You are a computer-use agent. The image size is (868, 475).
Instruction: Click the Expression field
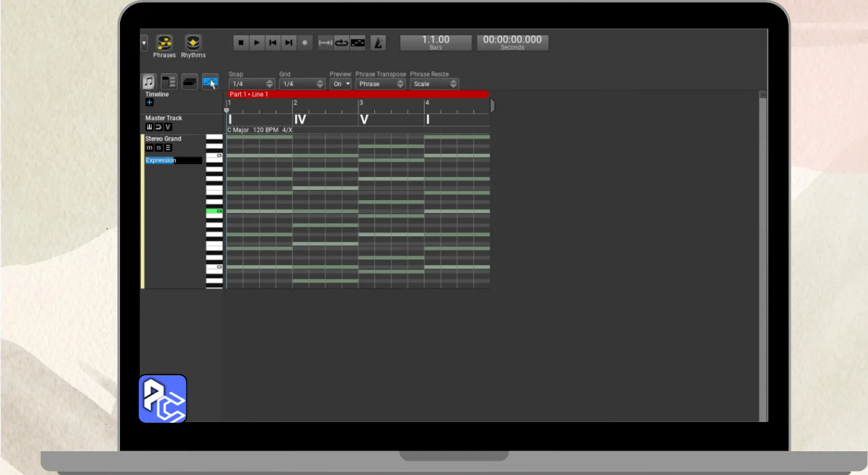tap(174, 160)
